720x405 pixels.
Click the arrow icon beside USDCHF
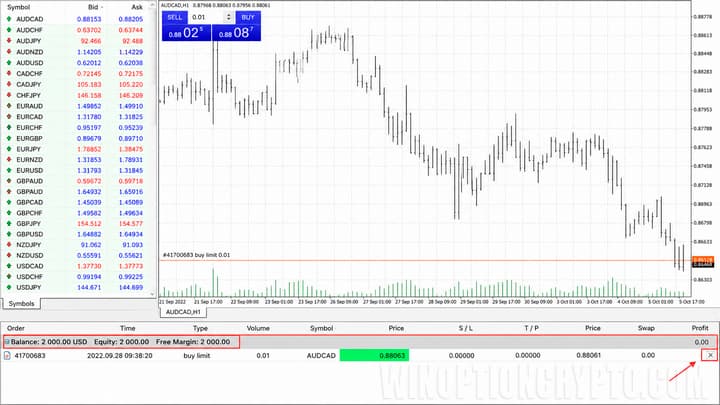(9, 276)
